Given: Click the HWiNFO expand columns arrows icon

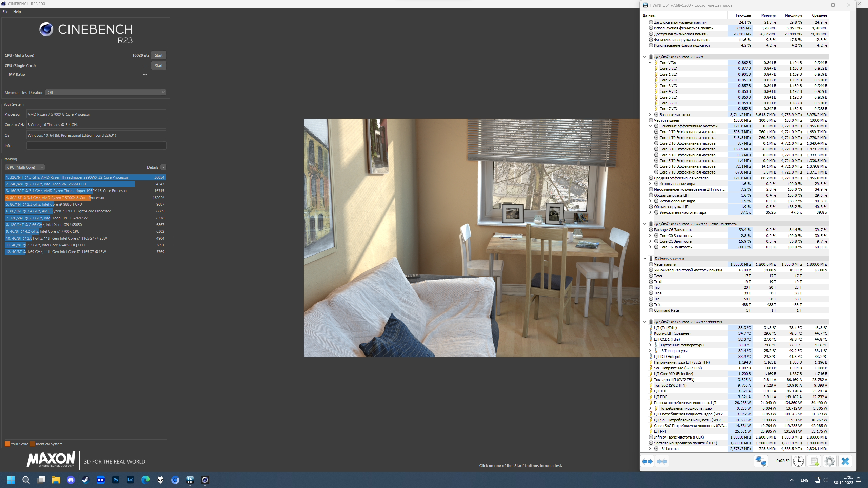Looking at the screenshot, I should [x=647, y=461].
